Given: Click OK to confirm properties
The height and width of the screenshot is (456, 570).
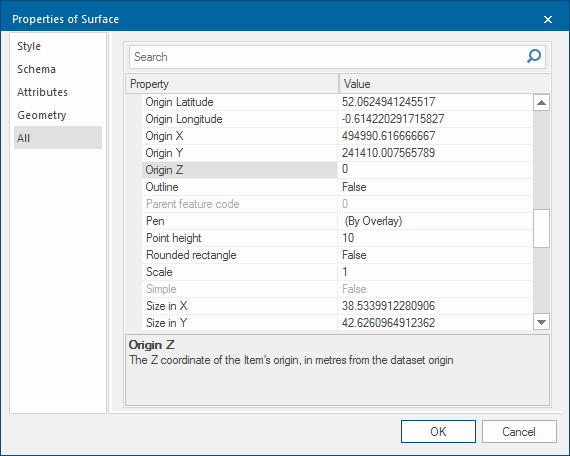Looking at the screenshot, I should 438,431.
